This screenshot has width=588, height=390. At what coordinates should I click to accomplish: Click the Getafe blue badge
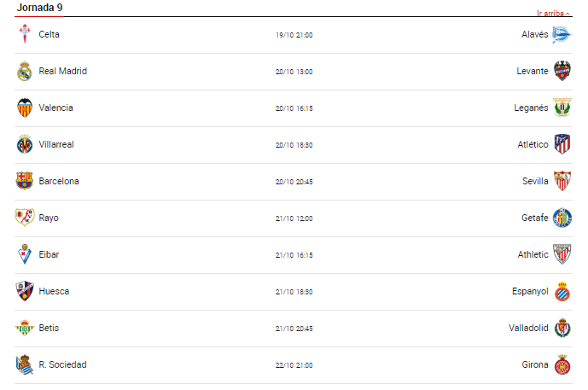point(562,218)
